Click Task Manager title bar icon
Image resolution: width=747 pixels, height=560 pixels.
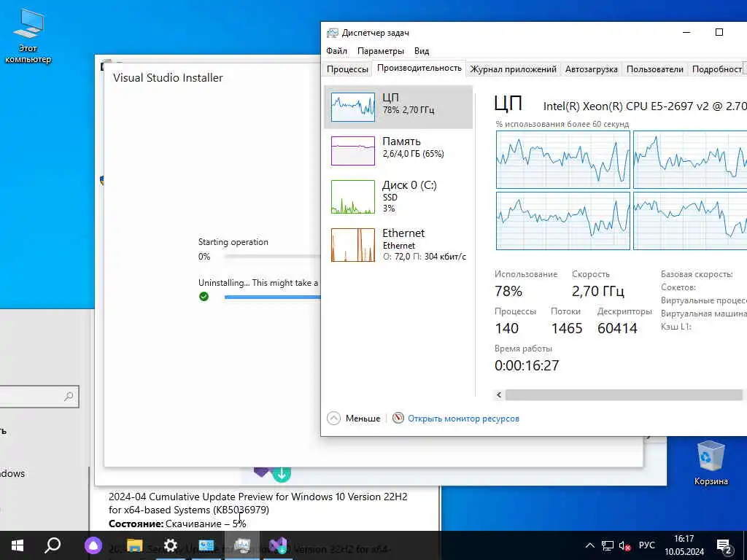coord(332,33)
